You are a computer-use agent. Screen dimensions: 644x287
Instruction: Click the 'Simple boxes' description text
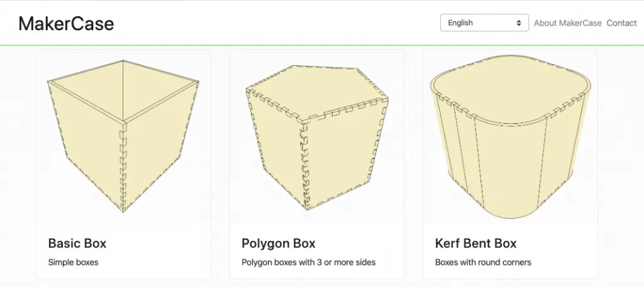73,262
